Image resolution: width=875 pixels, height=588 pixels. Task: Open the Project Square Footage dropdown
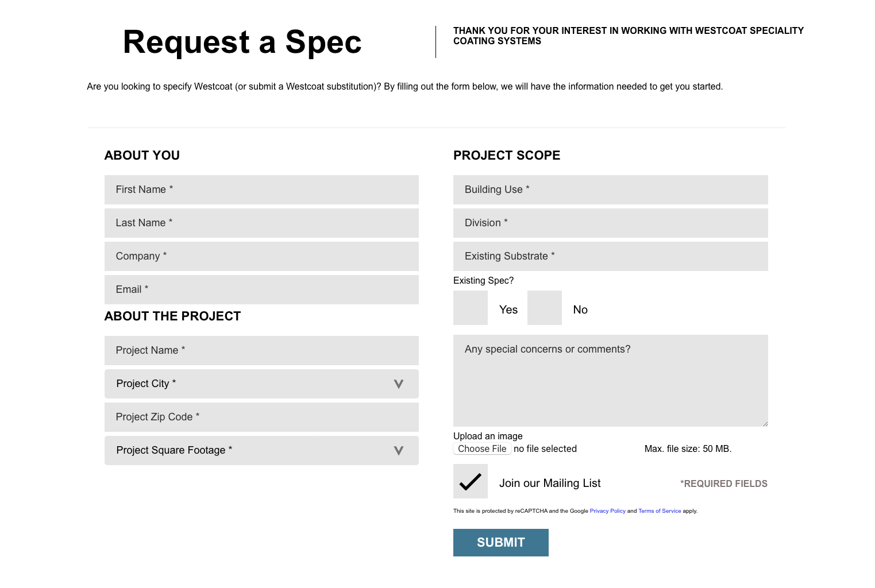(x=261, y=450)
